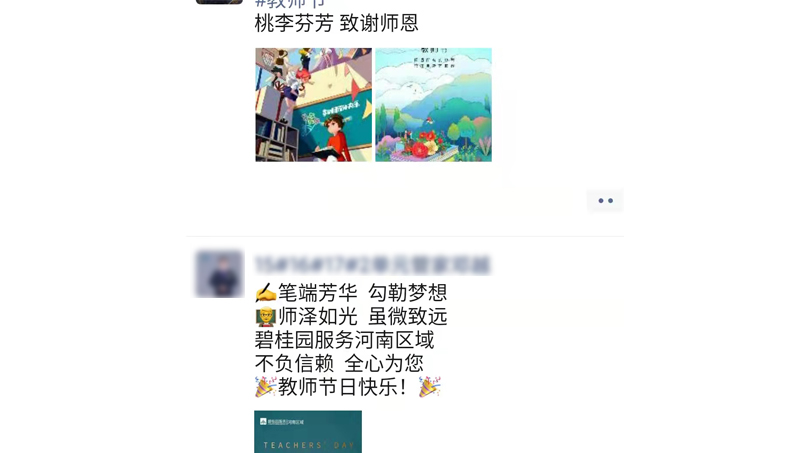Click the writing hand emoji
This screenshot has width=810, height=453.
(266, 293)
